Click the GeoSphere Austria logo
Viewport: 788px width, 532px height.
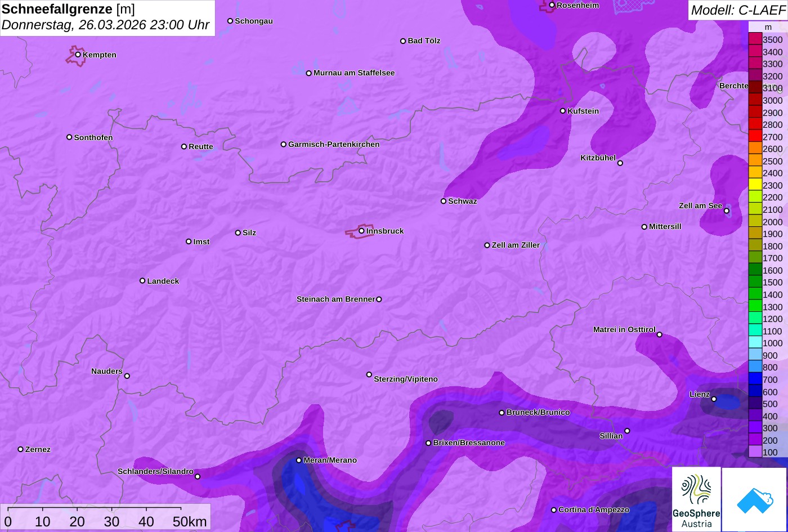point(696,499)
